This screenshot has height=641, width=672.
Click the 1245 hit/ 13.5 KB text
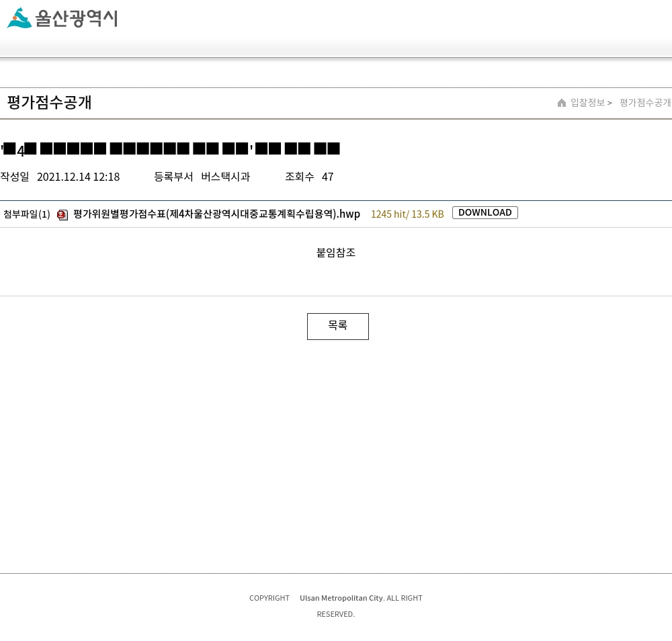(x=407, y=214)
